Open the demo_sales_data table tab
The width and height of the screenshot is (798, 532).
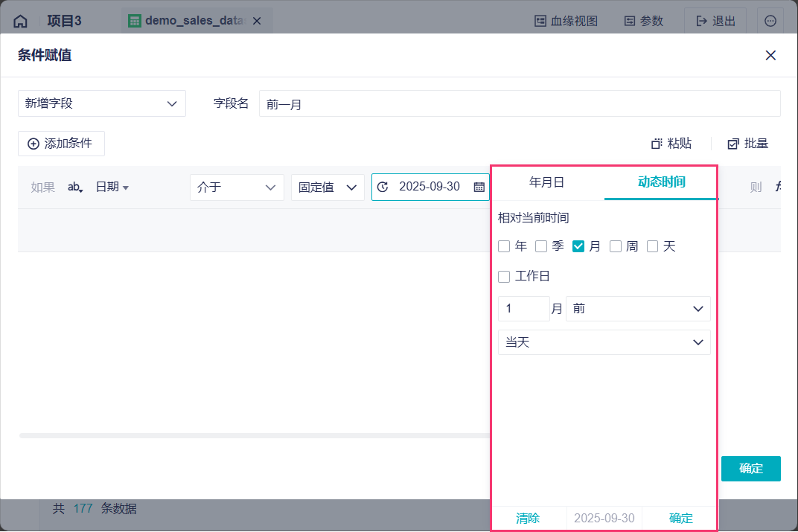196,21
